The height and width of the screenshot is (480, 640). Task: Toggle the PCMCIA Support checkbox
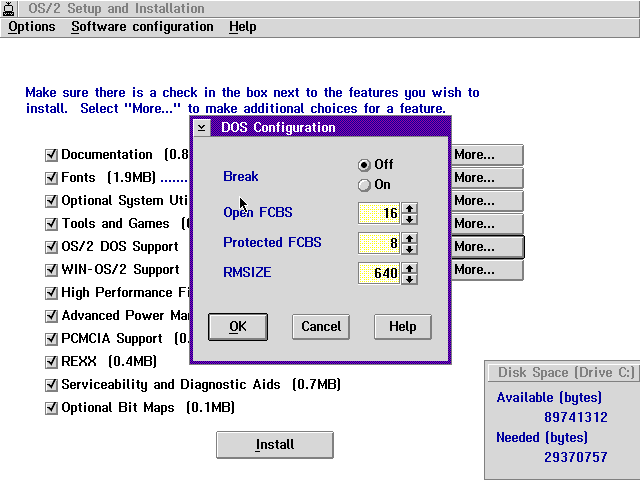click(x=51, y=339)
